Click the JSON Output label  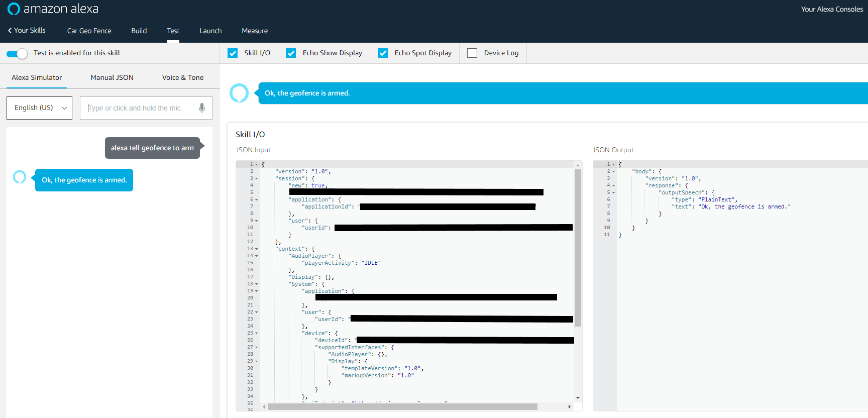coord(613,150)
